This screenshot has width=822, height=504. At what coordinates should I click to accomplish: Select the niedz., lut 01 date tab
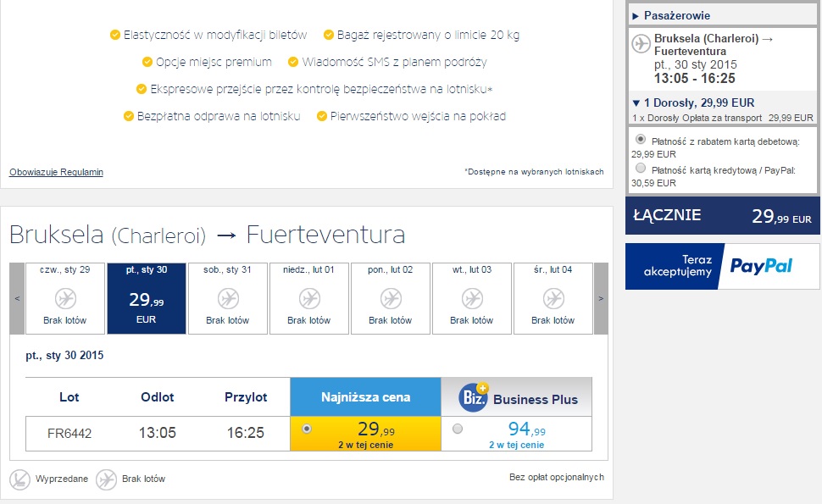coord(308,299)
